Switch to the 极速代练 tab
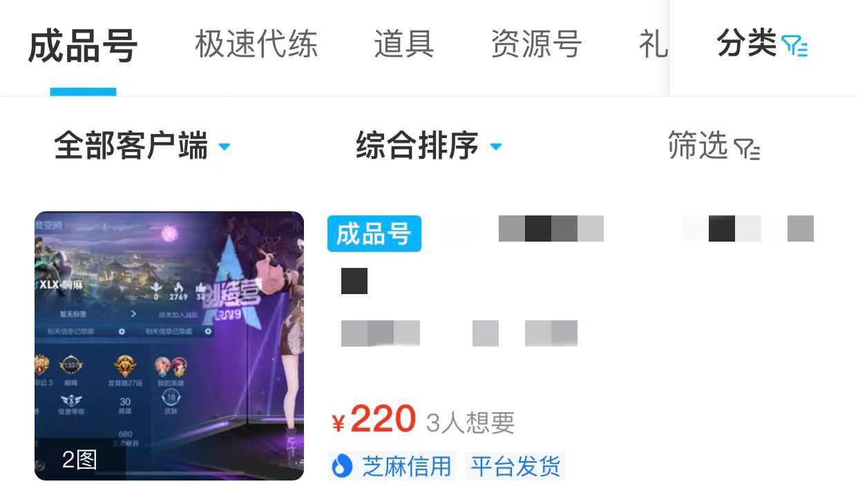 tap(256, 45)
